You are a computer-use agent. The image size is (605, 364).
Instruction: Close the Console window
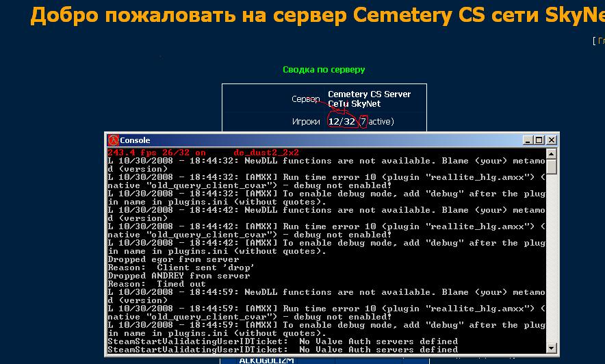[552, 140]
